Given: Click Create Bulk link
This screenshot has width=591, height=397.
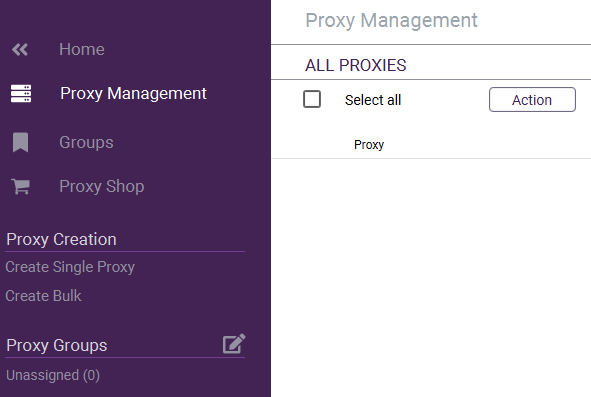Looking at the screenshot, I should point(43,296).
